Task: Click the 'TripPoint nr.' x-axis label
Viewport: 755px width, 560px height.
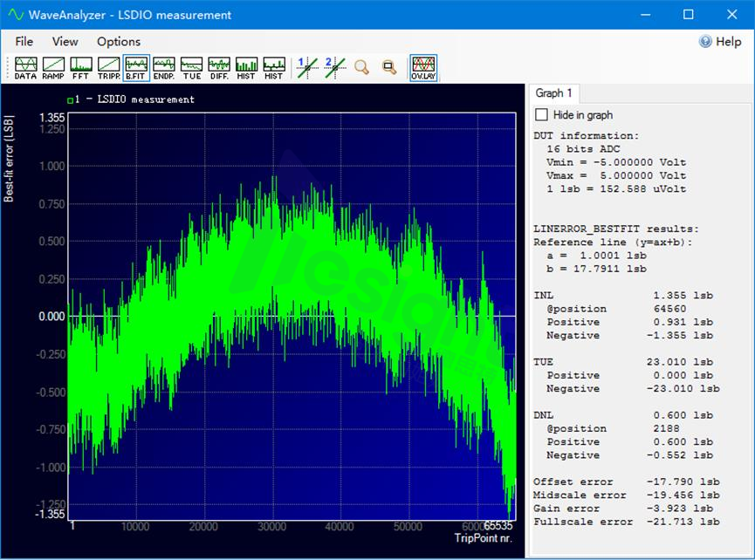Action: click(483, 538)
